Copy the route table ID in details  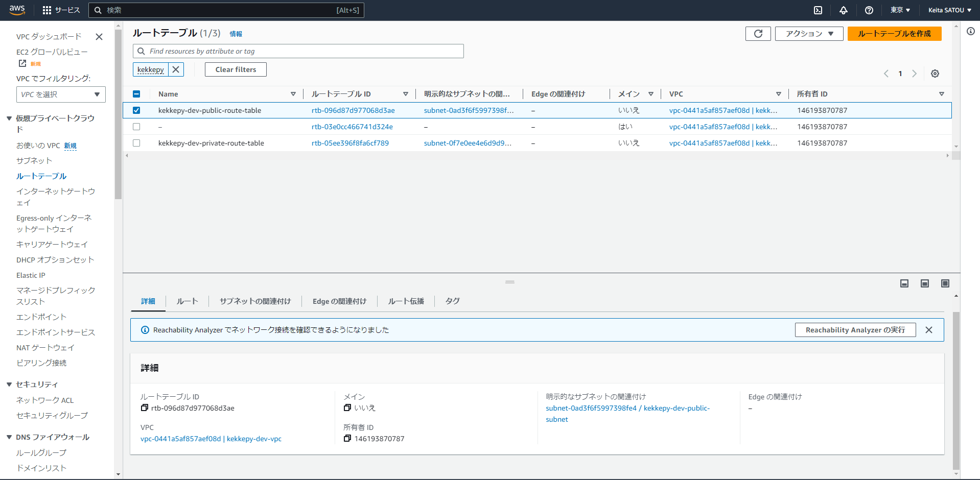(x=145, y=408)
